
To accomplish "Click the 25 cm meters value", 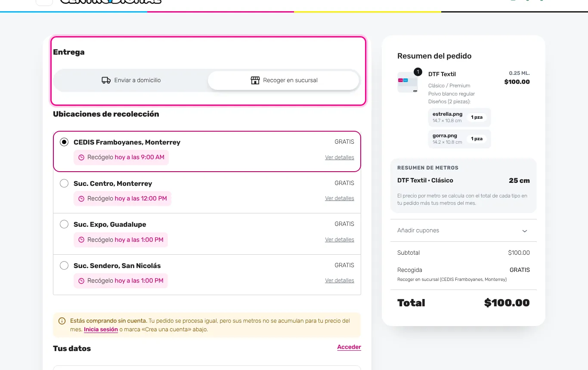I will tap(519, 181).
